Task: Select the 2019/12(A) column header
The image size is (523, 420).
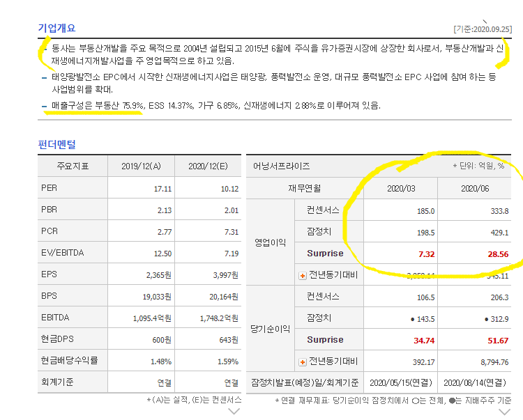Action: [140, 166]
